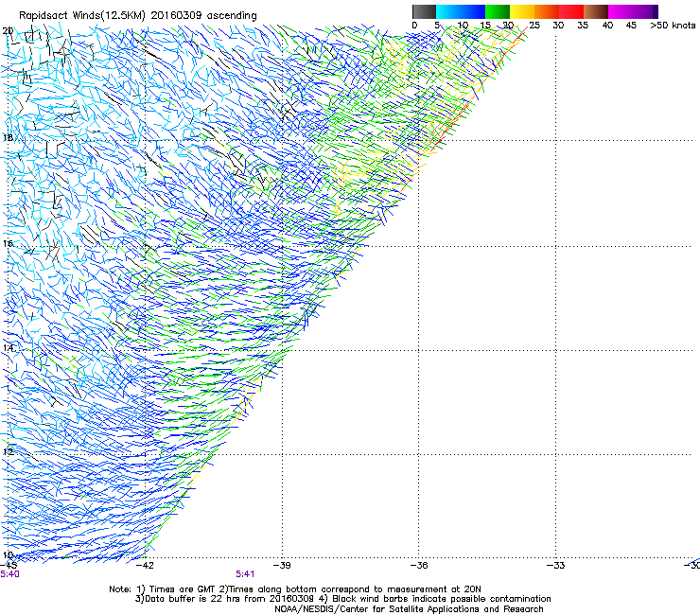The image size is (700, 615).
Task: Click the dark purple 45-50 knots swatch
Action: click(645, 11)
